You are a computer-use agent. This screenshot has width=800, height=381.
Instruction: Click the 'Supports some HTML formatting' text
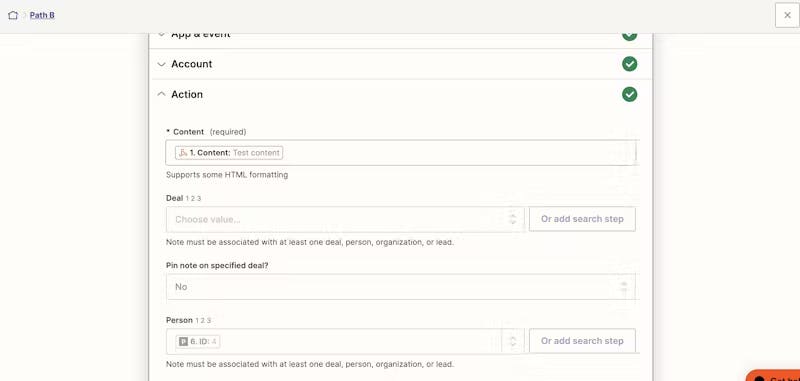[x=227, y=175]
